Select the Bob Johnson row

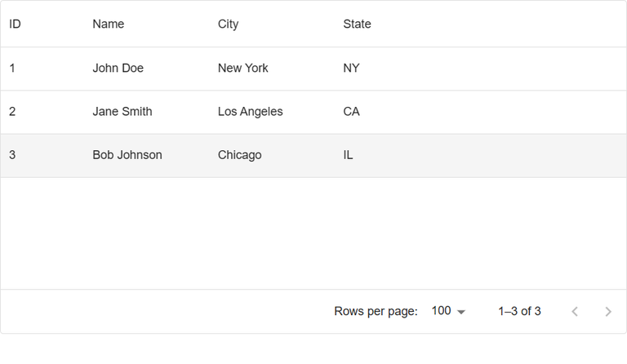[x=127, y=155]
